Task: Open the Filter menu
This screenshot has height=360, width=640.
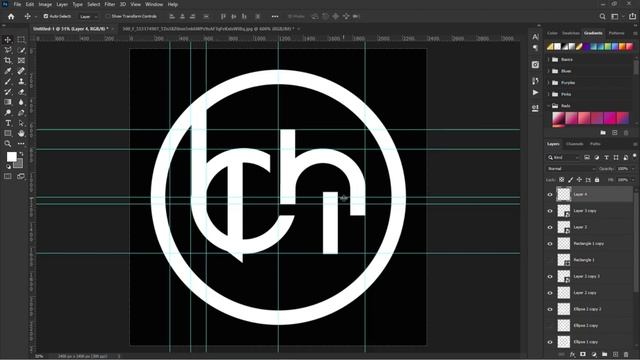Action: click(x=109, y=4)
